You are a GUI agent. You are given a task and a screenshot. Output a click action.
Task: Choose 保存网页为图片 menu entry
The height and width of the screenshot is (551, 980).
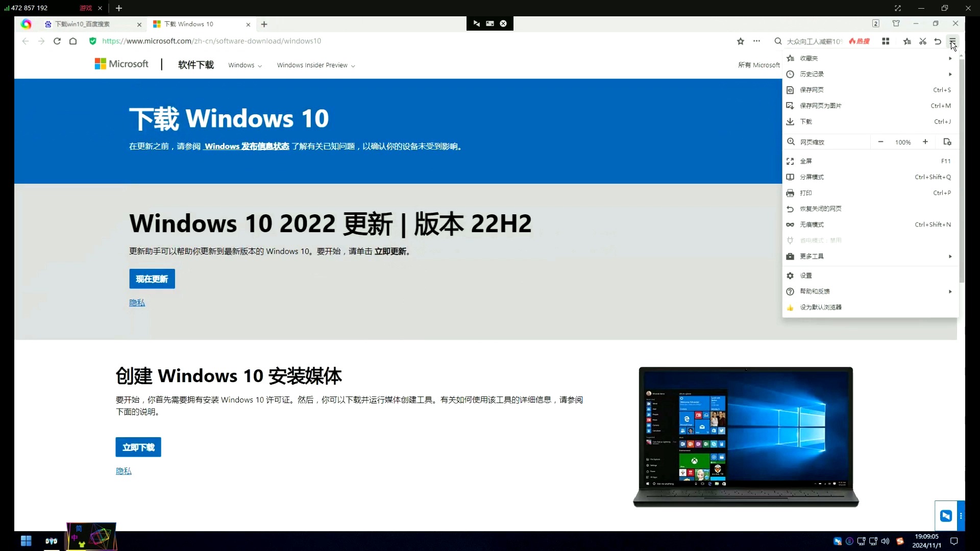pos(870,106)
